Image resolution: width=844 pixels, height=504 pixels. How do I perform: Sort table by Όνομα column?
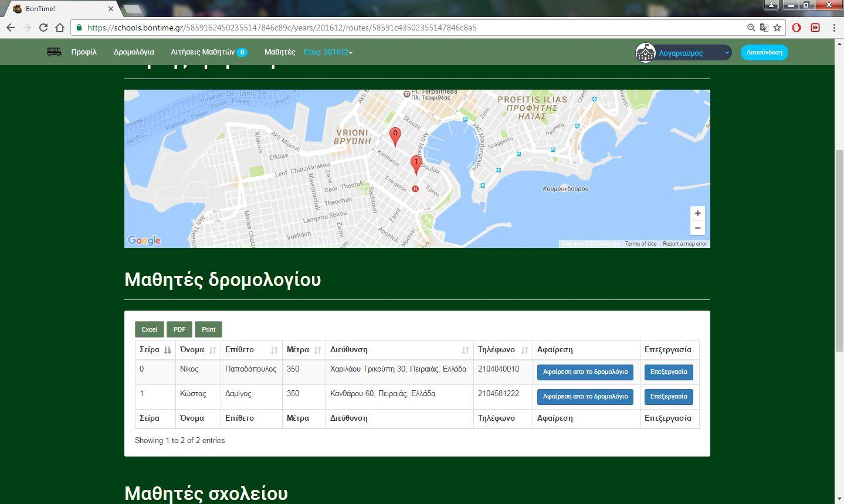pos(198,350)
